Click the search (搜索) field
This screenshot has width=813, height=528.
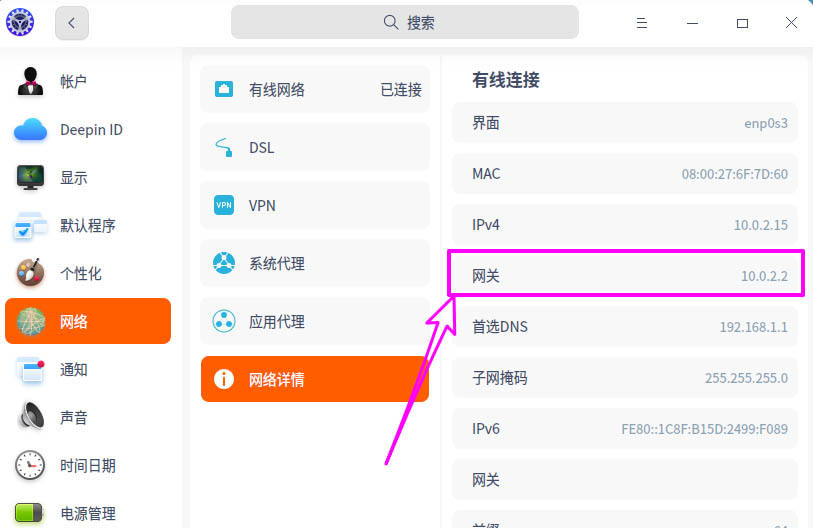pyautogui.click(x=404, y=22)
